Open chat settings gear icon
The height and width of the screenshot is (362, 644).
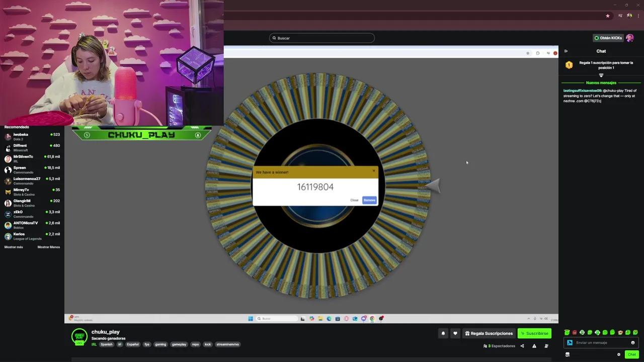tap(619, 354)
